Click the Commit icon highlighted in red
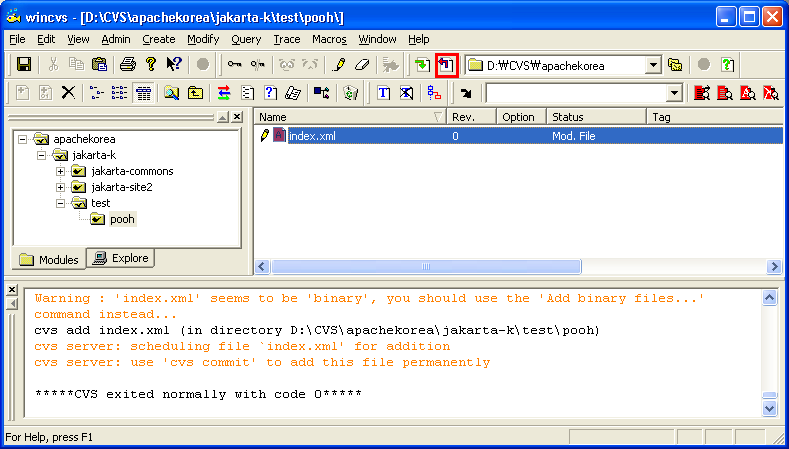Image resolution: width=789 pixels, height=449 pixels. click(x=447, y=65)
